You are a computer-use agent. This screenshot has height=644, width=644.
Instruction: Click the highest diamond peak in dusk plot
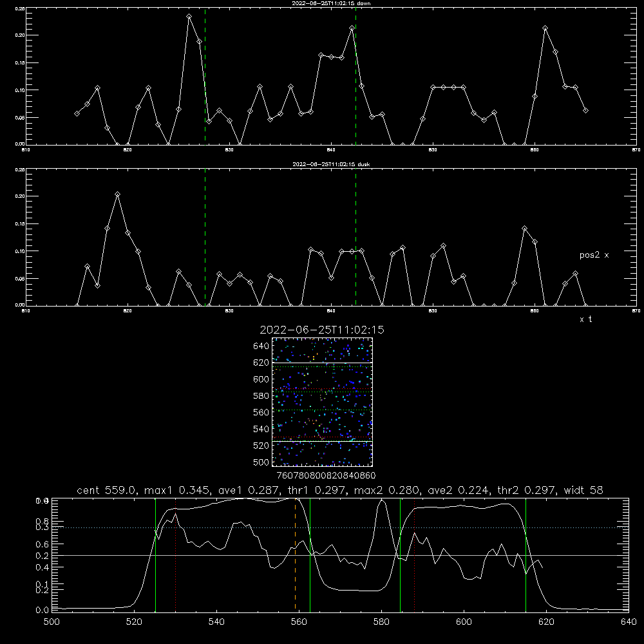[x=117, y=194]
